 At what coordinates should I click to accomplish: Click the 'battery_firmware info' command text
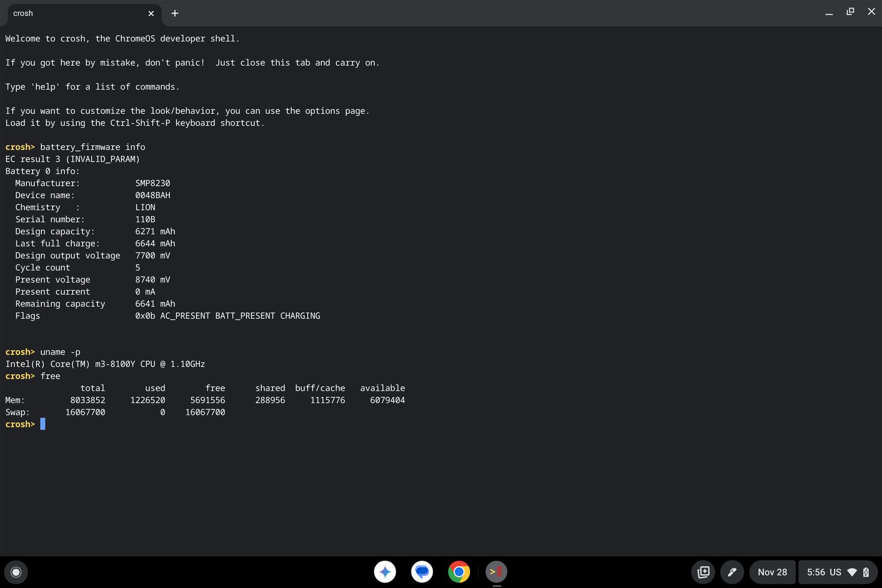click(93, 147)
